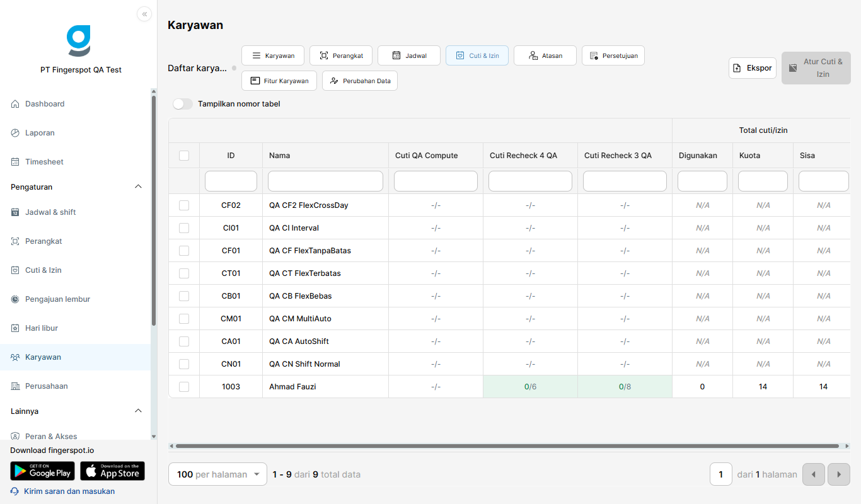The width and height of the screenshot is (861, 504).
Task: Go to next page with right arrow
Action: (x=839, y=474)
